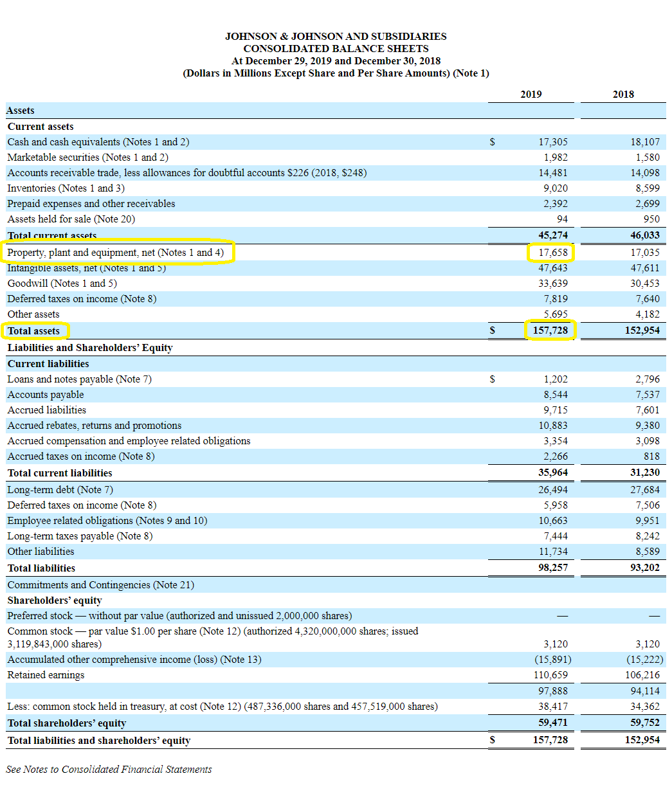Click 2019 Total current liabilities value 35,964
The width and height of the screenshot is (672, 785).
[x=552, y=473]
